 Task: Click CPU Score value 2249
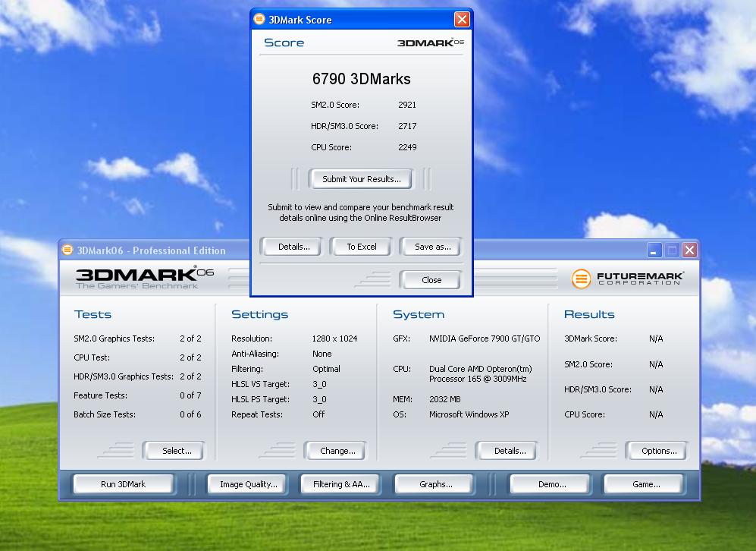point(407,147)
